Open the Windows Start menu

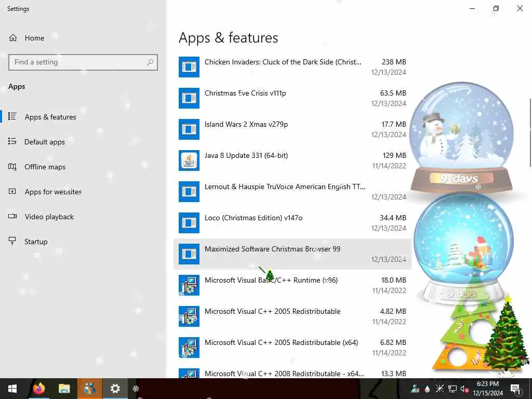pyautogui.click(x=12, y=389)
